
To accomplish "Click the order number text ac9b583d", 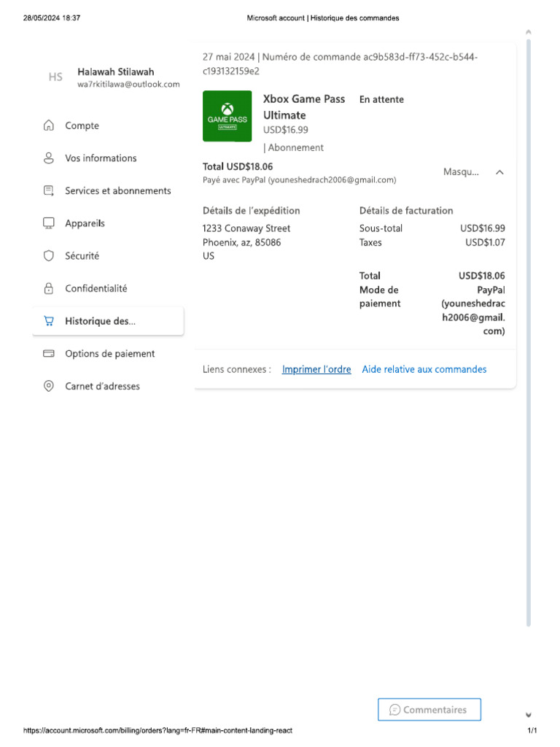I will [x=340, y=64].
